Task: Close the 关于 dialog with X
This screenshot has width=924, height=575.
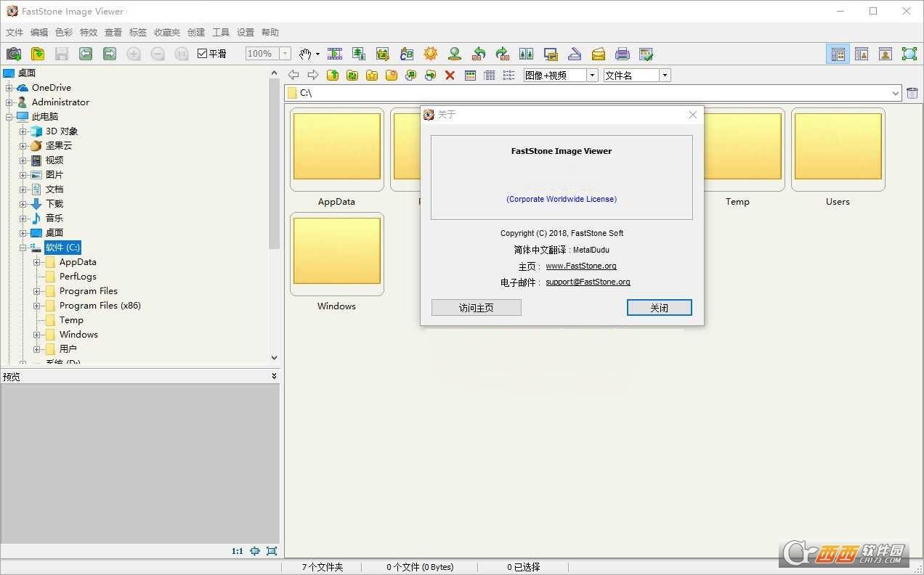Action: pos(692,115)
